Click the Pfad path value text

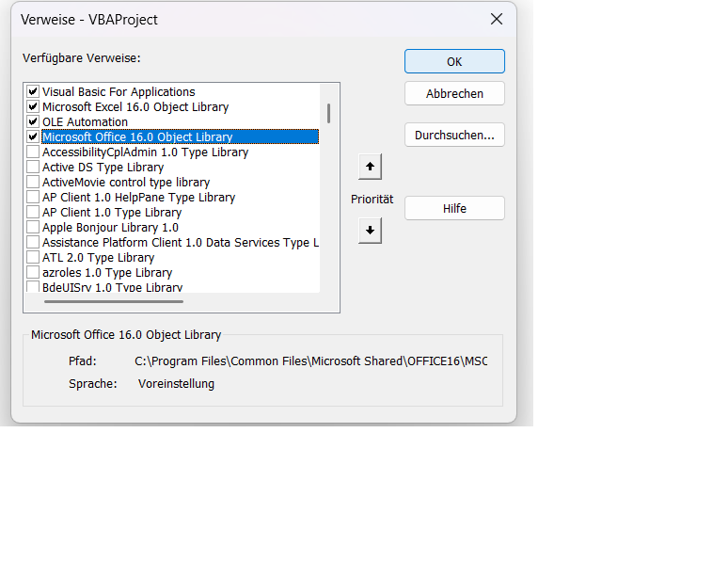[310, 361]
